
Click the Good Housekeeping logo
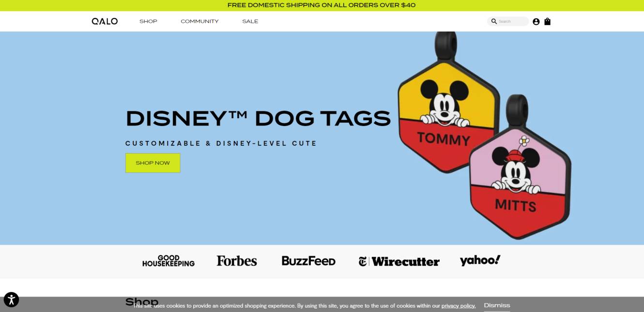tap(169, 261)
